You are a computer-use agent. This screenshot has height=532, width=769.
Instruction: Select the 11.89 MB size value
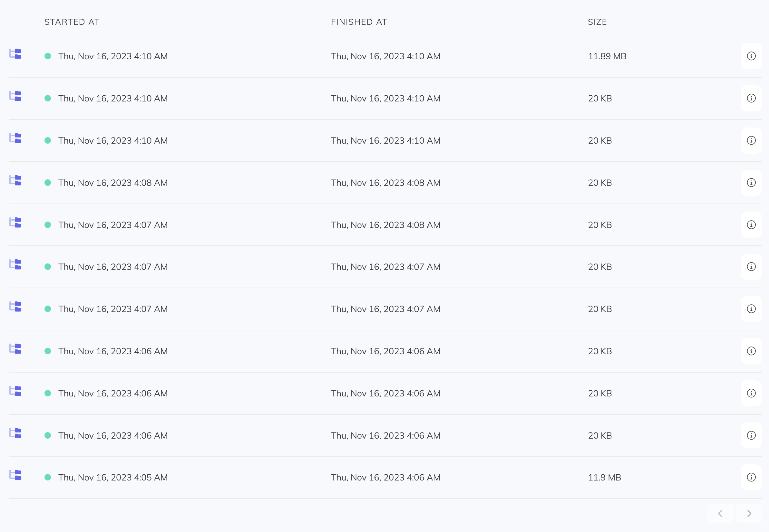tap(607, 56)
